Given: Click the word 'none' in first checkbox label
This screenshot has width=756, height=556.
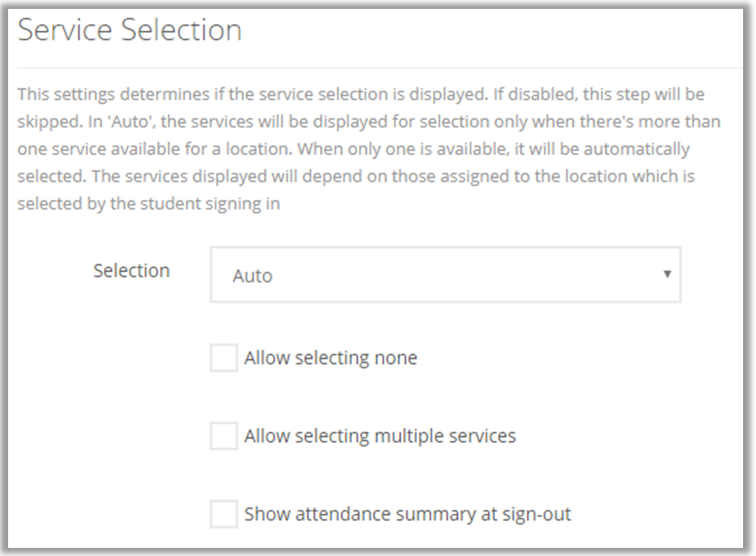Looking at the screenshot, I should [396, 357].
